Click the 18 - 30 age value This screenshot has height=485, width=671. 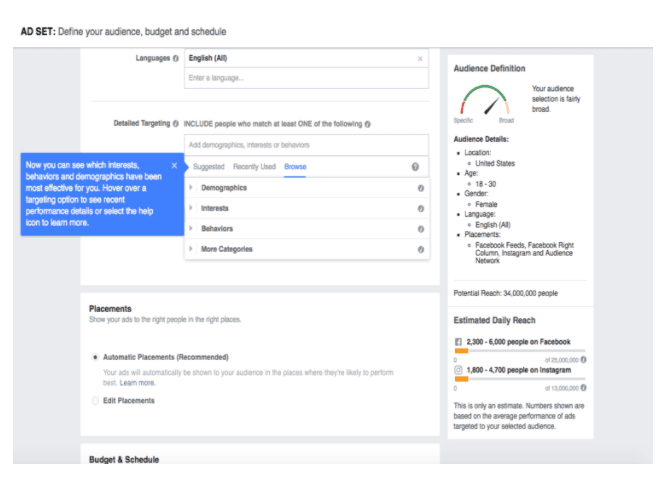(486, 184)
